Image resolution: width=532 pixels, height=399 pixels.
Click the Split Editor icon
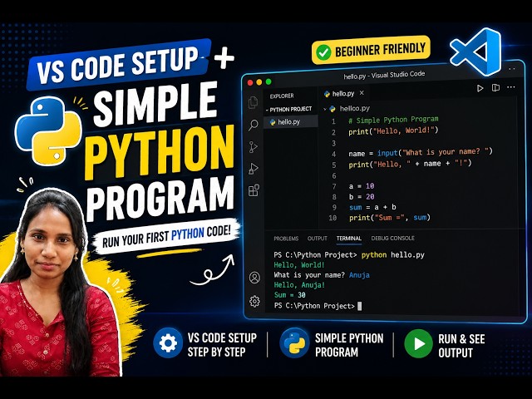pyautogui.click(x=495, y=88)
